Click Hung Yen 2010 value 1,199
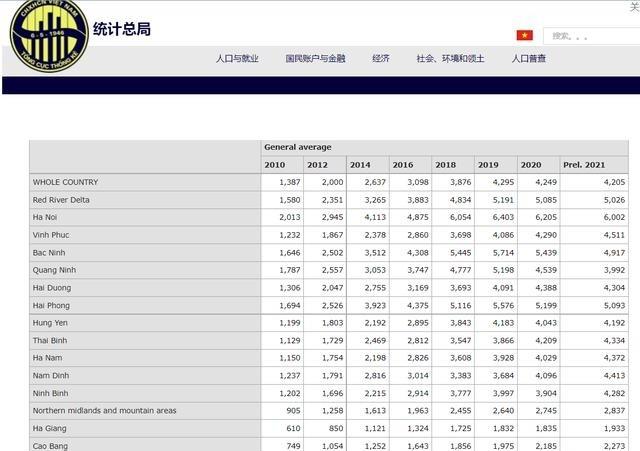The image size is (640, 451). [x=290, y=323]
